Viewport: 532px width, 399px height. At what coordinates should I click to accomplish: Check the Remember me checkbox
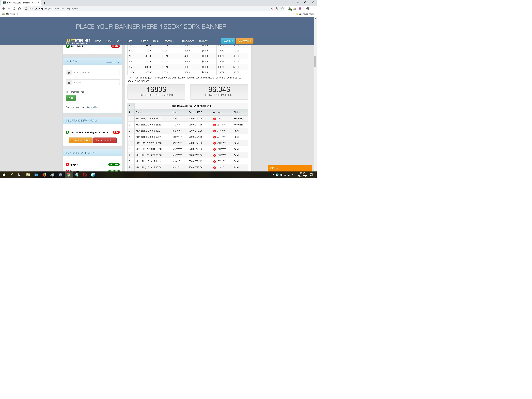coord(67,92)
